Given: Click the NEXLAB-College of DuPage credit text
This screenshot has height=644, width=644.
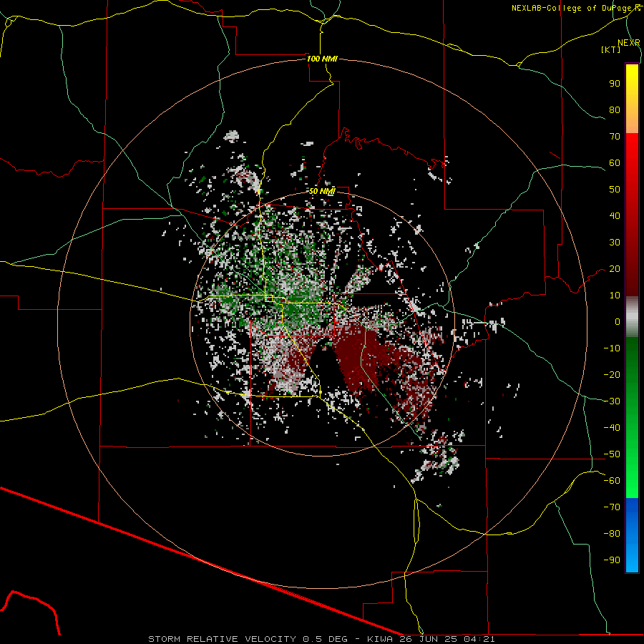Looking at the screenshot, I should click(572, 8).
